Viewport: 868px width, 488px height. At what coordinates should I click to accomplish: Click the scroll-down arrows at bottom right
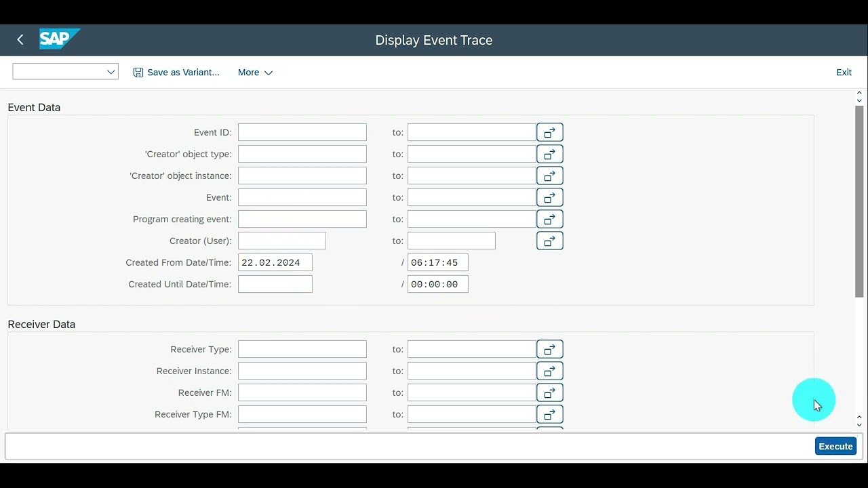(859, 422)
